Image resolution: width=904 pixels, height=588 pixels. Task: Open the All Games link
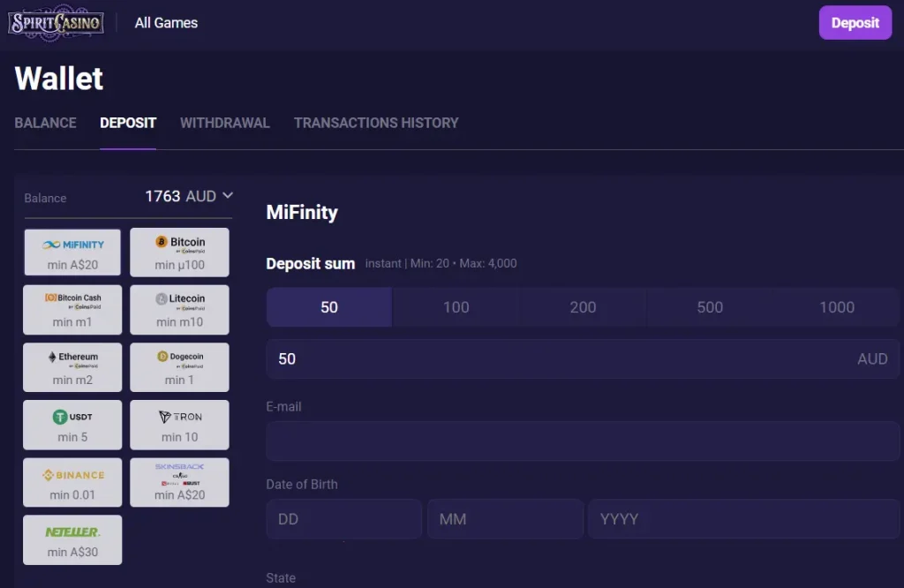coord(166,23)
